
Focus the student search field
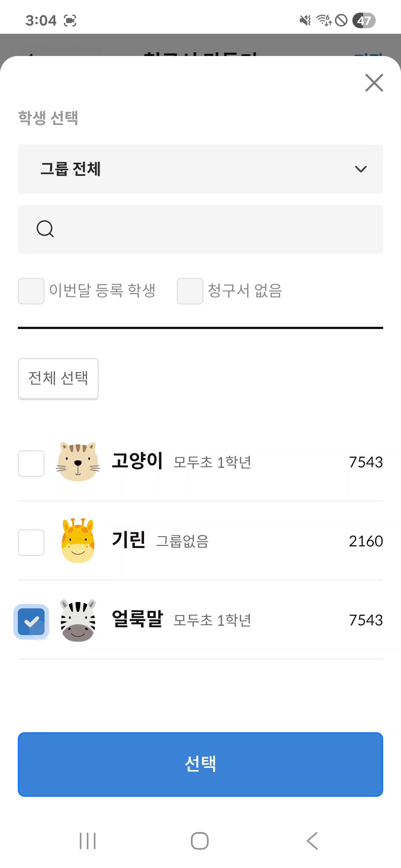(x=215, y=229)
